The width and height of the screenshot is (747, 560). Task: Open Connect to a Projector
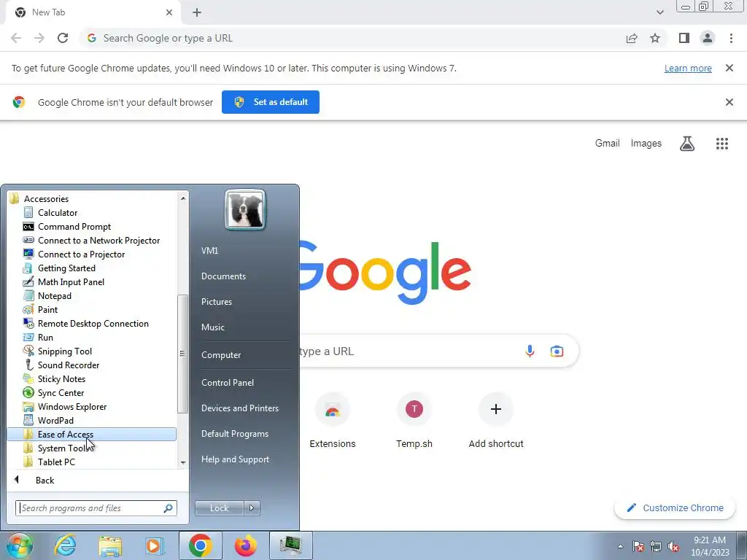[81, 254]
